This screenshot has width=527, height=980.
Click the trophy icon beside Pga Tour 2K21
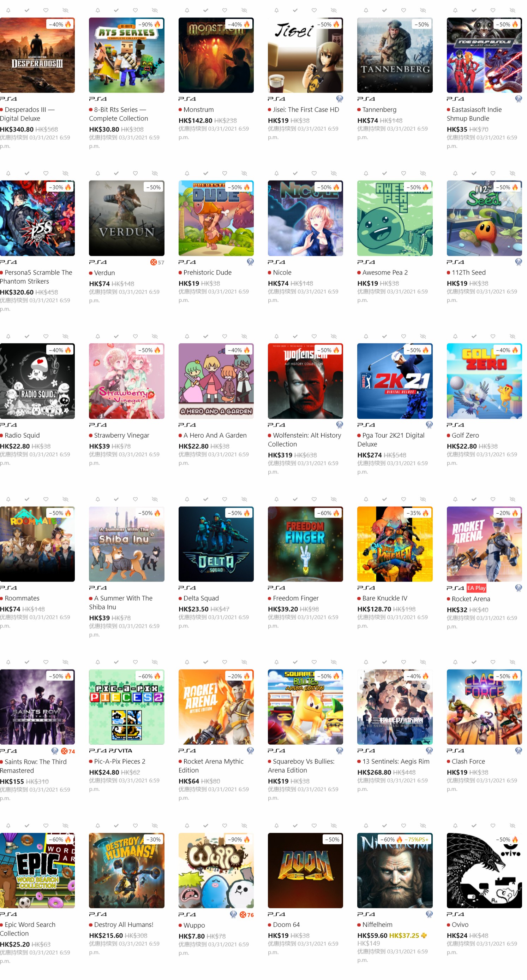coord(429,425)
